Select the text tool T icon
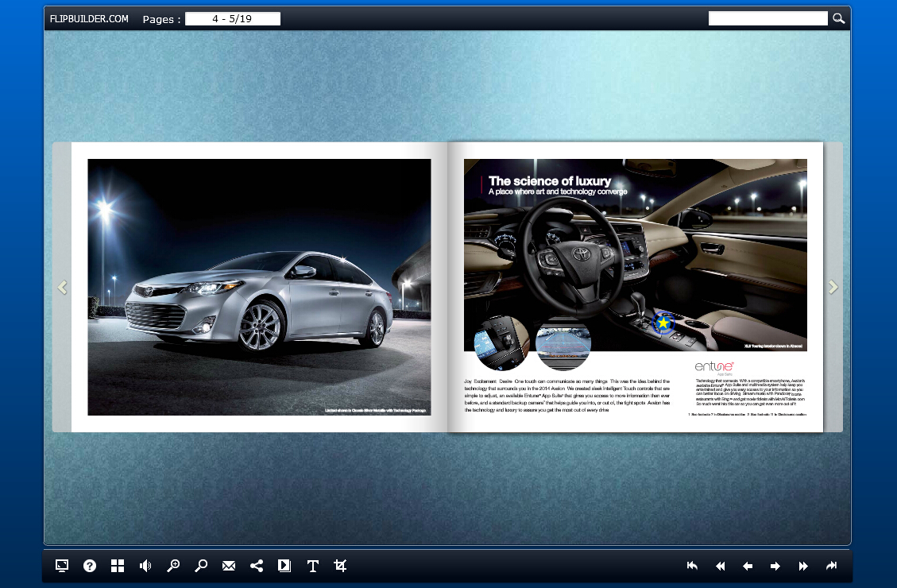Image resolution: width=897 pixels, height=588 pixels. tap(312, 566)
